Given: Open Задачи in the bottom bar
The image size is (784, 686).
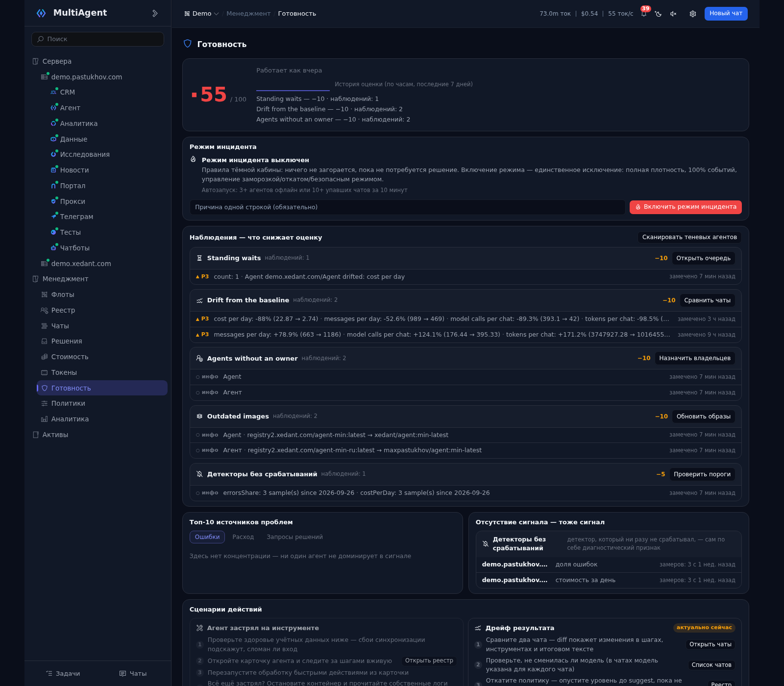Looking at the screenshot, I should click(x=63, y=674).
